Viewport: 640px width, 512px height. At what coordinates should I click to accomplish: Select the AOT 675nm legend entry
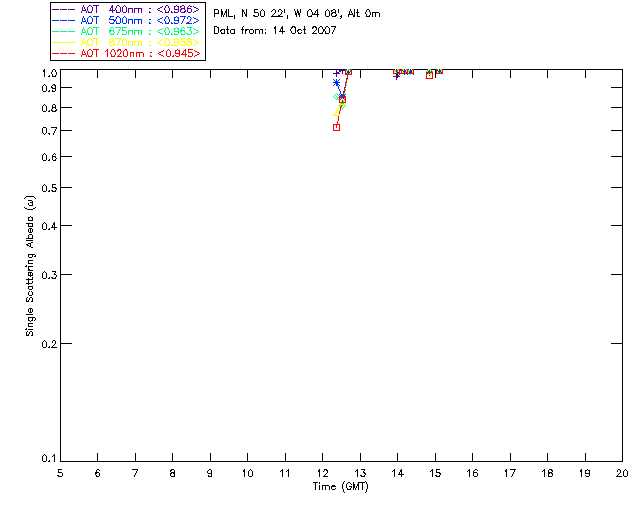pyautogui.click(x=127, y=31)
